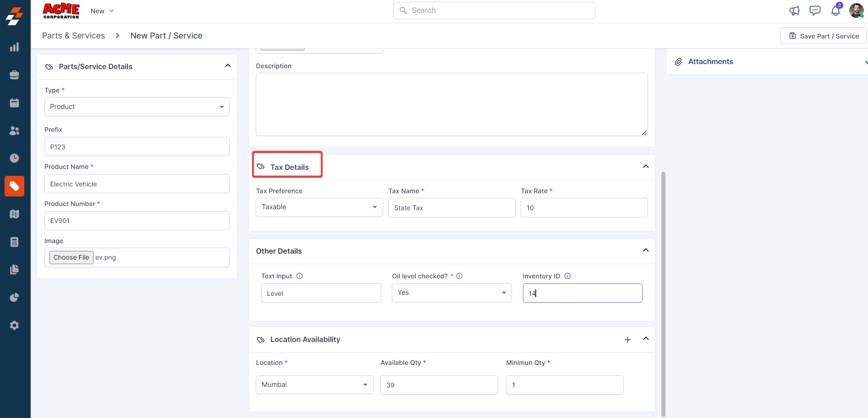Open the Type dropdown showing Product
This screenshot has width=868, height=418.
click(137, 107)
